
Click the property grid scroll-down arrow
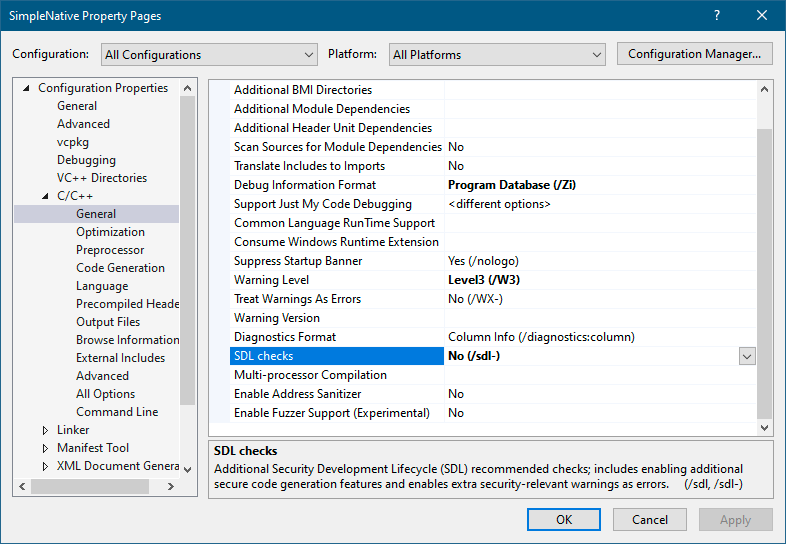[x=765, y=427]
